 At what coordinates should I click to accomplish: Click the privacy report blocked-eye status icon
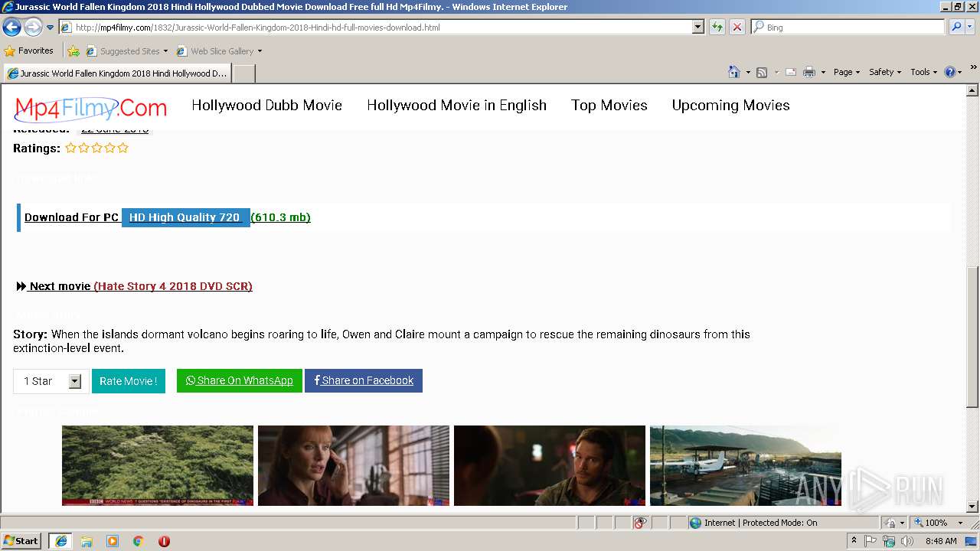pos(640,523)
